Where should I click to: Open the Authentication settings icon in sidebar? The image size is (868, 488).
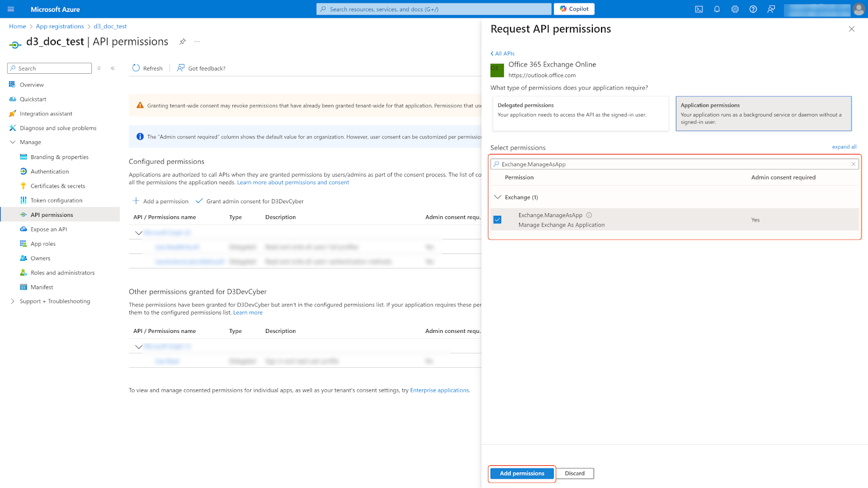(x=22, y=171)
